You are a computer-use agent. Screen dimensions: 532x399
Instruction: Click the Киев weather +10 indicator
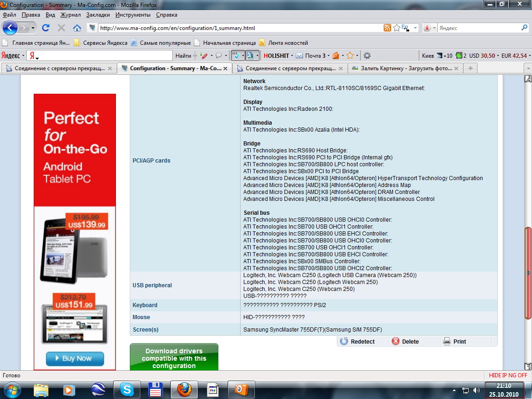[437, 55]
